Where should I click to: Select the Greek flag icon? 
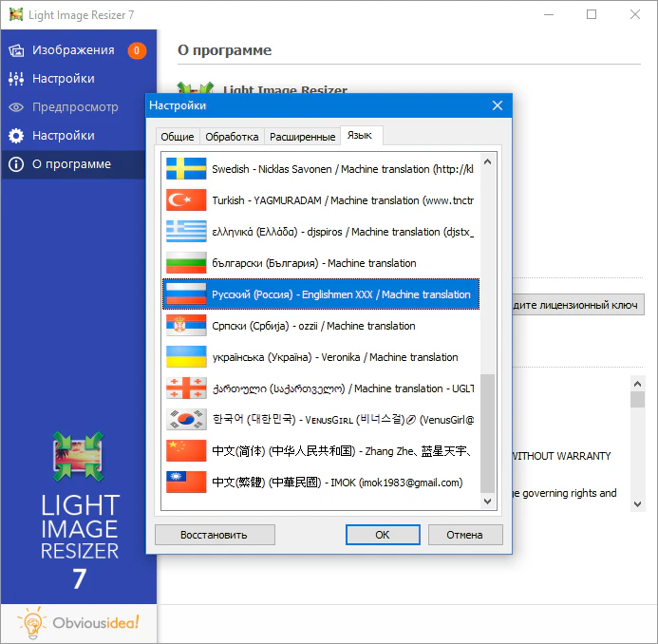[186, 232]
